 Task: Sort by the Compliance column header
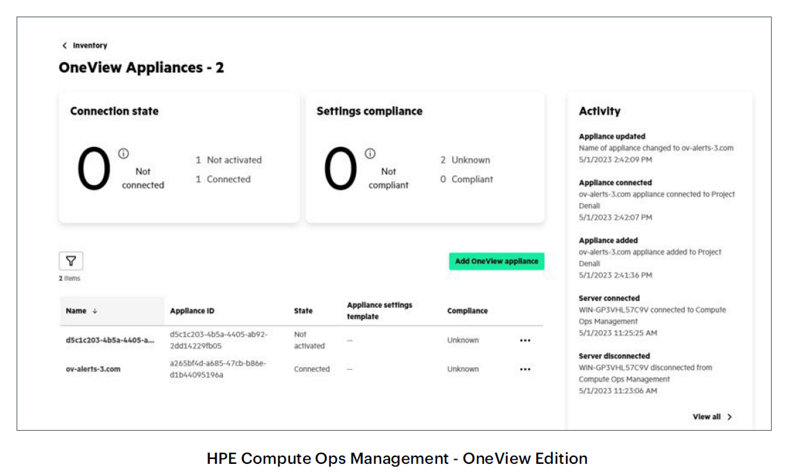pos(467,311)
